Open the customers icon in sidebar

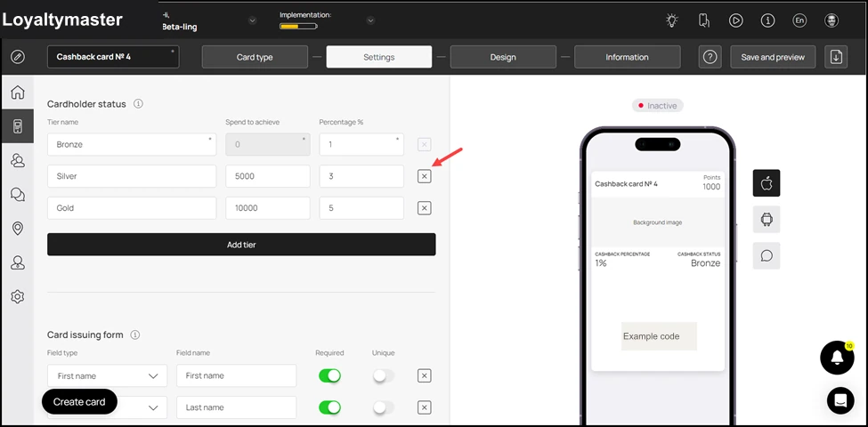(x=18, y=160)
